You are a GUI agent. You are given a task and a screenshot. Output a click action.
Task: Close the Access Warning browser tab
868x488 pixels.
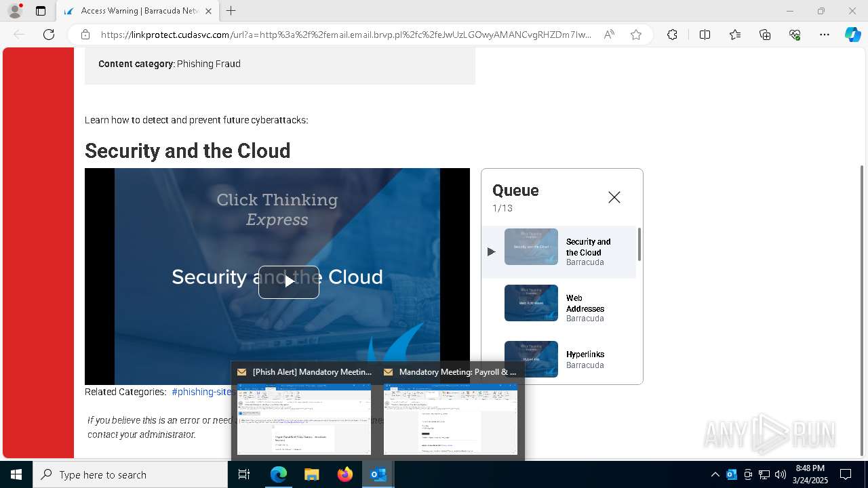point(208,11)
